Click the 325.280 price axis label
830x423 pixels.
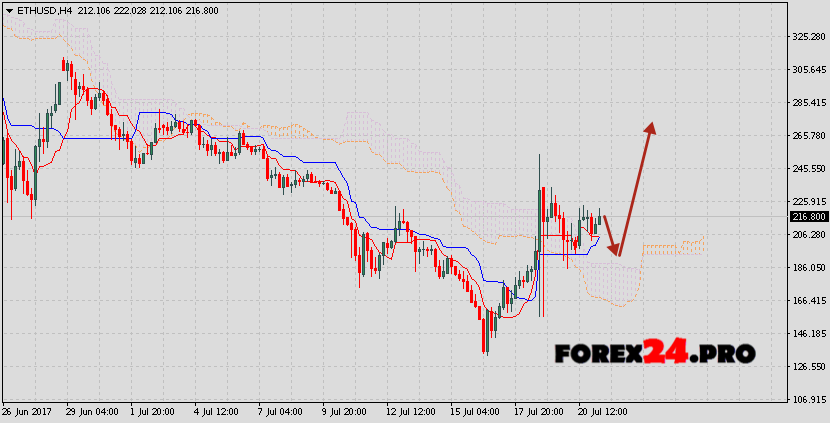point(807,37)
